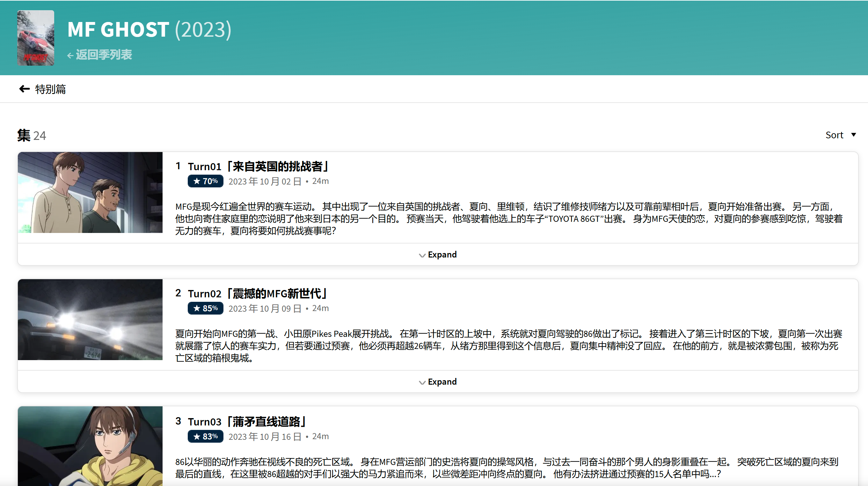Expand episode 1 details

(x=438, y=255)
